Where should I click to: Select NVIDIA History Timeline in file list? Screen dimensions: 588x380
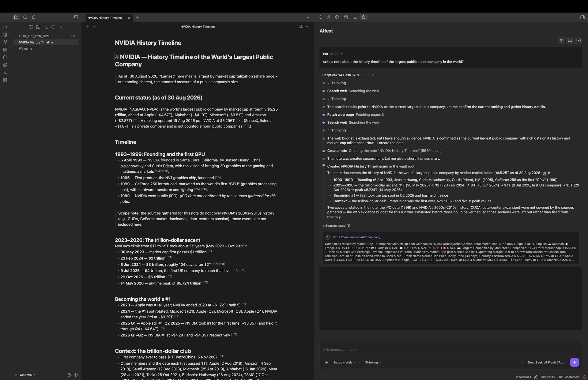pos(46,42)
